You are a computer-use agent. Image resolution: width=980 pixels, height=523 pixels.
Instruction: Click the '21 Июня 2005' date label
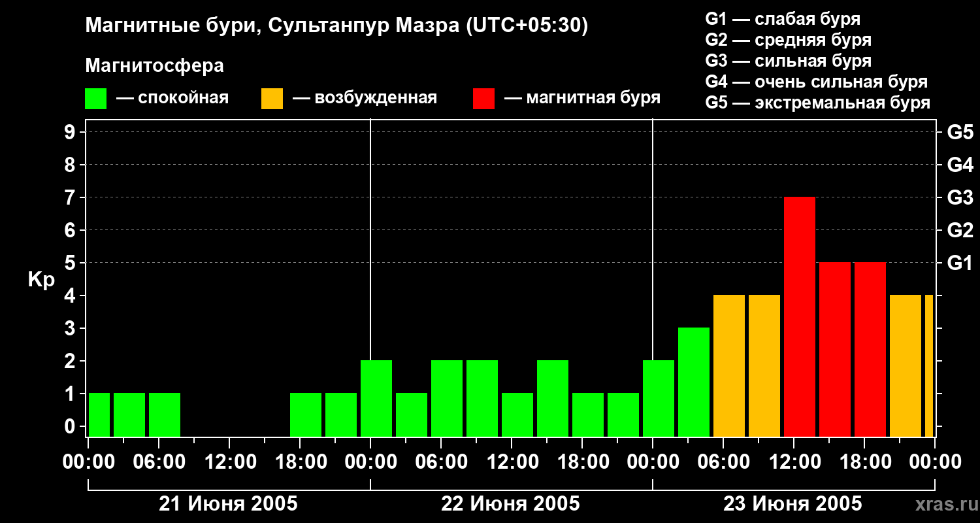229,504
